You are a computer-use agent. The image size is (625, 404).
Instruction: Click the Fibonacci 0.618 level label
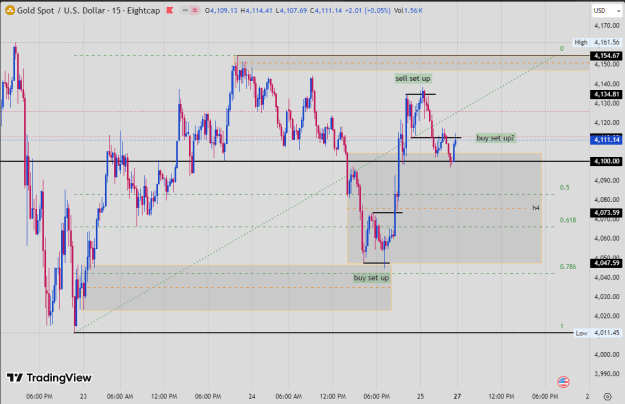[x=568, y=220]
